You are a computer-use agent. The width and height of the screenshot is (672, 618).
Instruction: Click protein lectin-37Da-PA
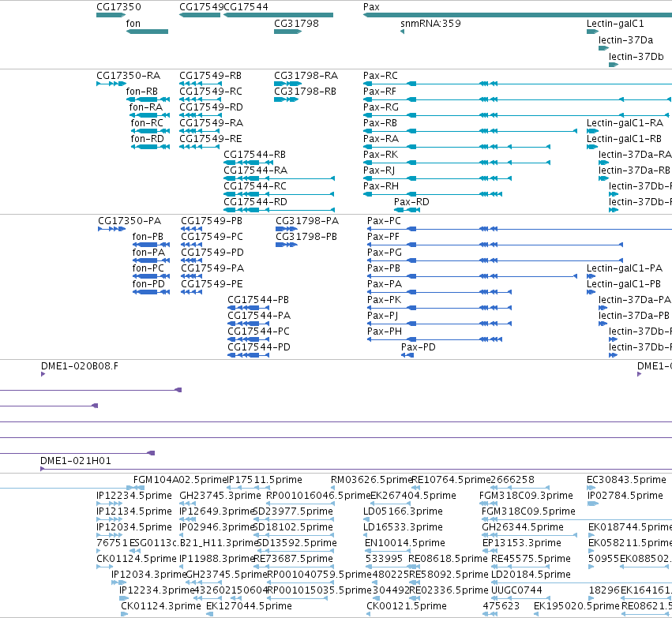coord(603,308)
